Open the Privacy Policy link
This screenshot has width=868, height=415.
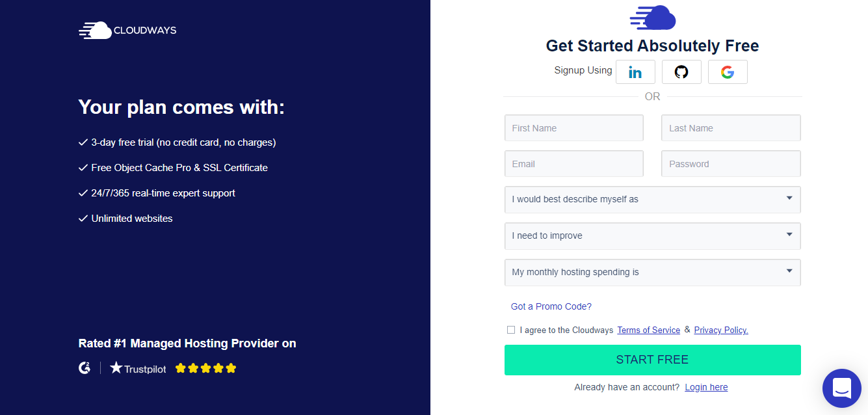coord(721,330)
